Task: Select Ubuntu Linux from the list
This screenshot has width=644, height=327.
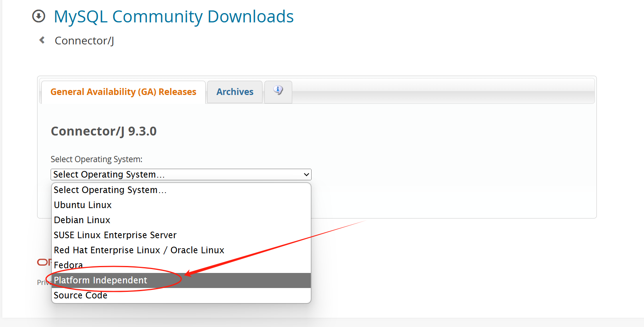Action: [x=181, y=205]
